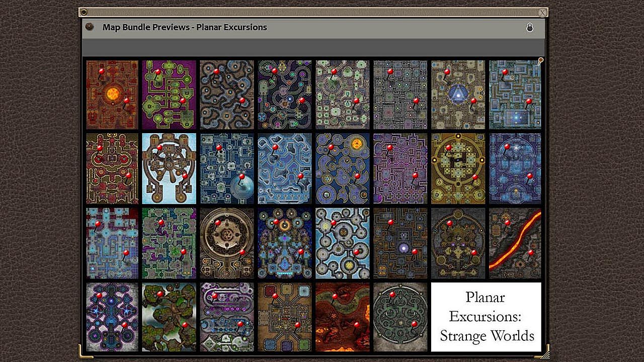Select the floating forest islands map
Screen dimensions: 644x362
click(x=169, y=317)
